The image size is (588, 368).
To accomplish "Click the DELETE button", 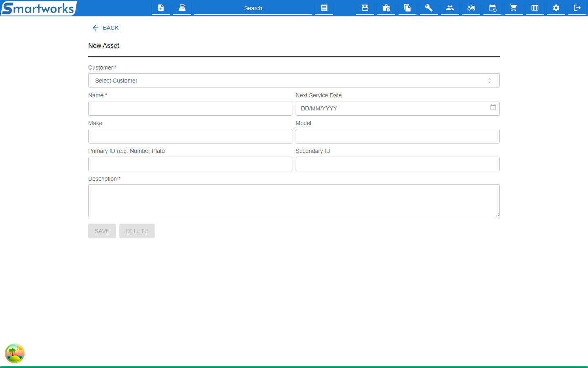I will (x=137, y=231).
